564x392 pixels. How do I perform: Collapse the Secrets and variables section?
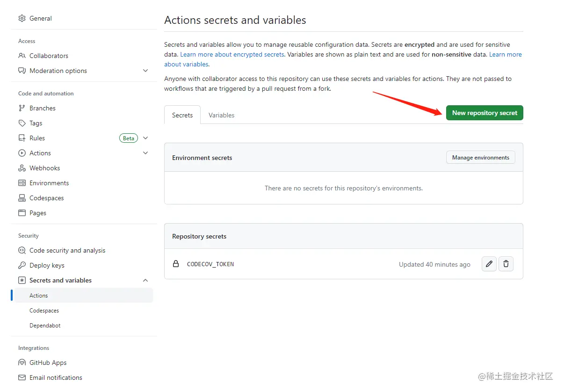(145, 280)
